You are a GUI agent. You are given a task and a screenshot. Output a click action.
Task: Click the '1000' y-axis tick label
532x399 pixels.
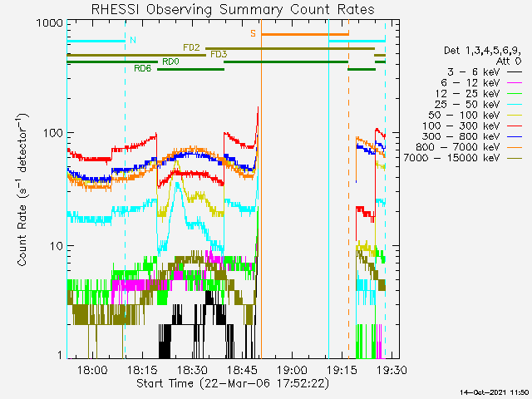coord(50,23)
